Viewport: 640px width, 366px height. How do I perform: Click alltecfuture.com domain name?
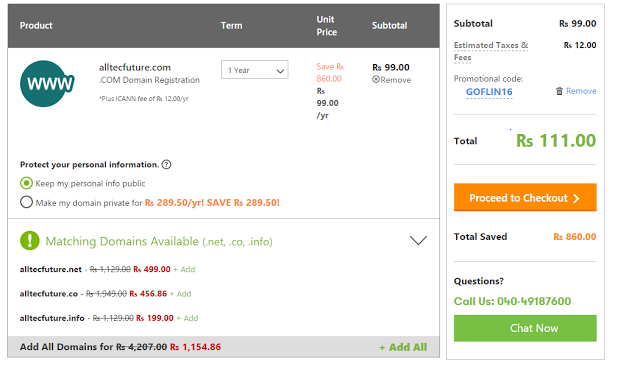[135, 67]
